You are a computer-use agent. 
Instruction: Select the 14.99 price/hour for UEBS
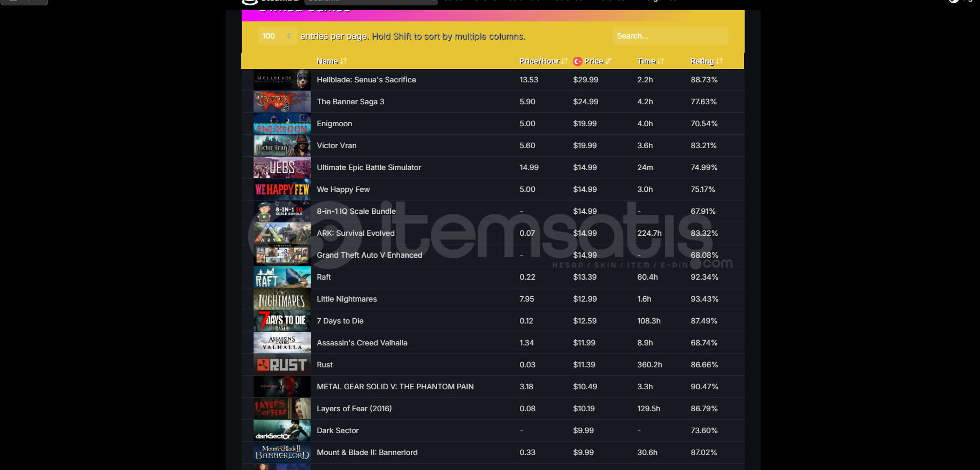coord(529,167)
